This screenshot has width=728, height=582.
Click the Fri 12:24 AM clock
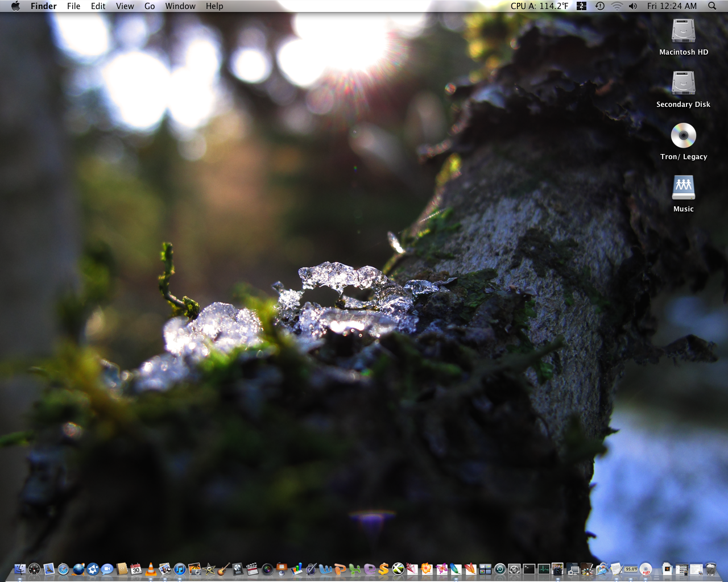click(672, 6)
